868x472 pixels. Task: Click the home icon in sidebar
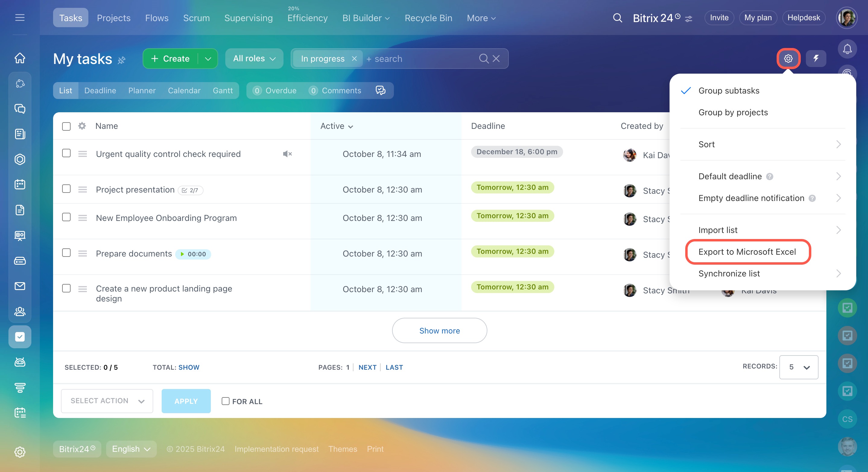20,58
